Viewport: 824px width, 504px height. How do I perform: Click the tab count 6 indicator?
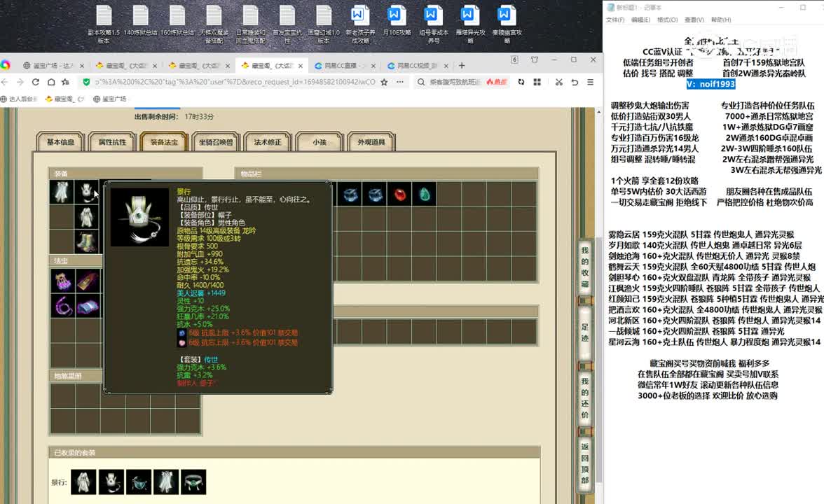[x=514, y=59]
